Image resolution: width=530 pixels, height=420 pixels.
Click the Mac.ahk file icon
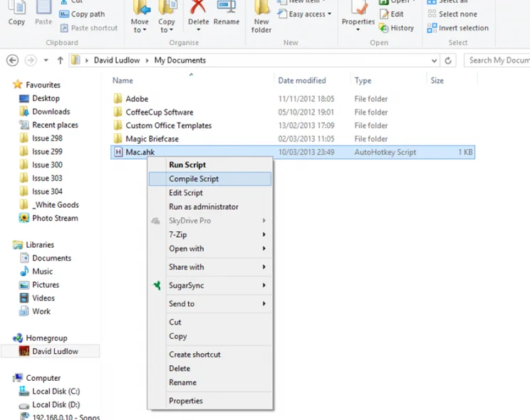coord(118,152)
